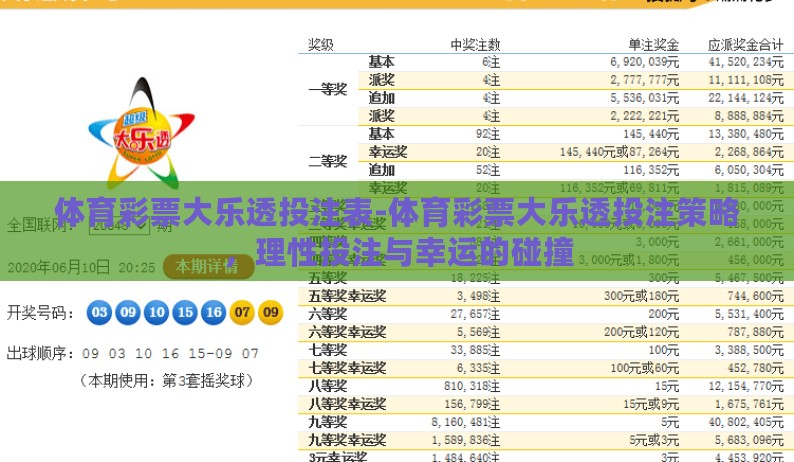Click the note 本期使用:第3套摇奖球

coord(166,380)
